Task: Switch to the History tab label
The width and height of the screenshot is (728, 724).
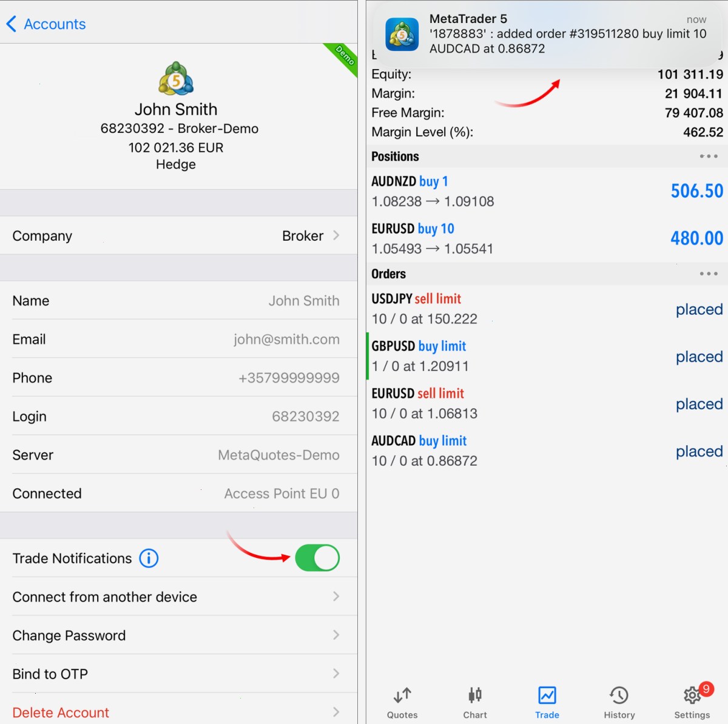Action: (x=619, y=715)
